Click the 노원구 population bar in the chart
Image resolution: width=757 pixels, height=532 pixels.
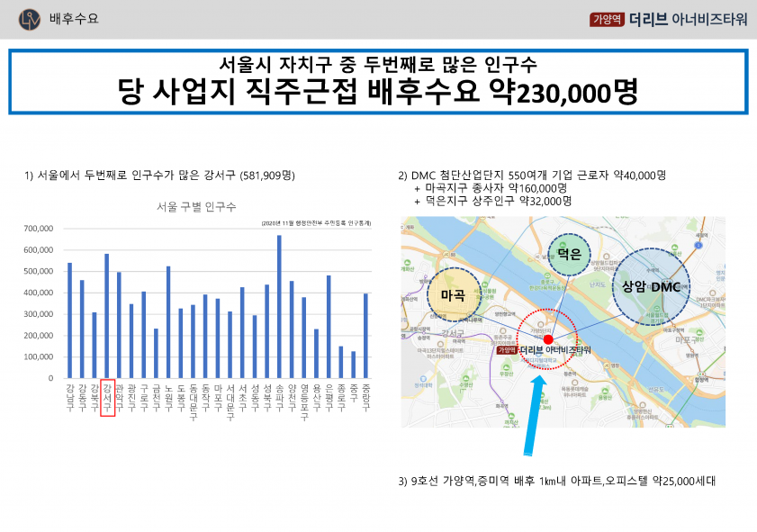[x=168, y=322]
